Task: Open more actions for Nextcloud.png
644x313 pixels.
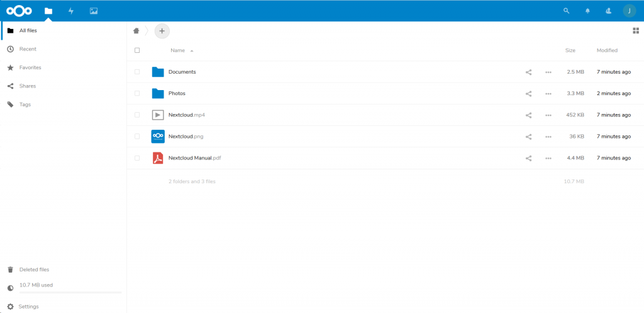Action: point(548,137)
